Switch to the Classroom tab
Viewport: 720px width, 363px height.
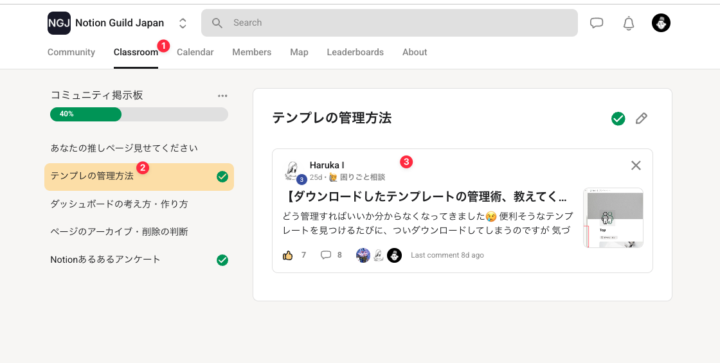click(x=136, y=52)
